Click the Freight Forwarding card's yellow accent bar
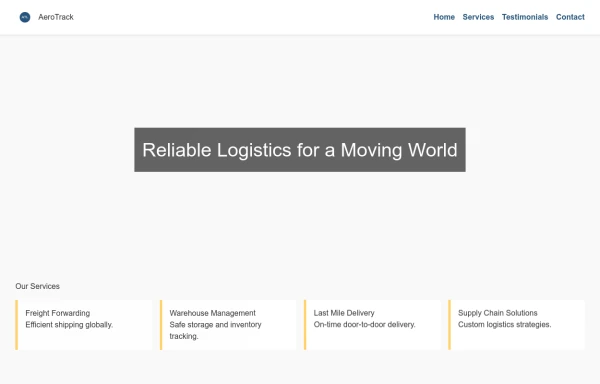This screenshot has width=600, height=384. click(16, 325)
